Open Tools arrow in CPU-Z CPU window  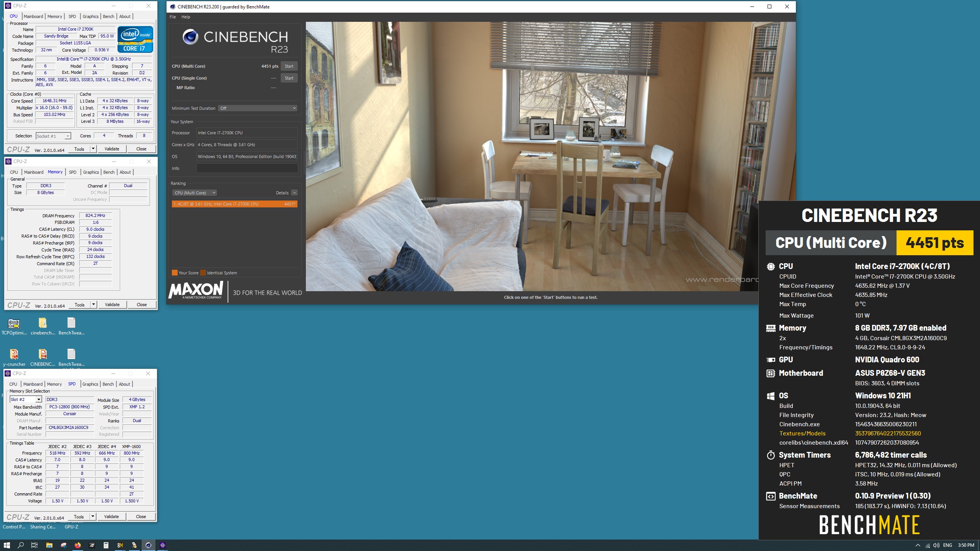[93, 149]
